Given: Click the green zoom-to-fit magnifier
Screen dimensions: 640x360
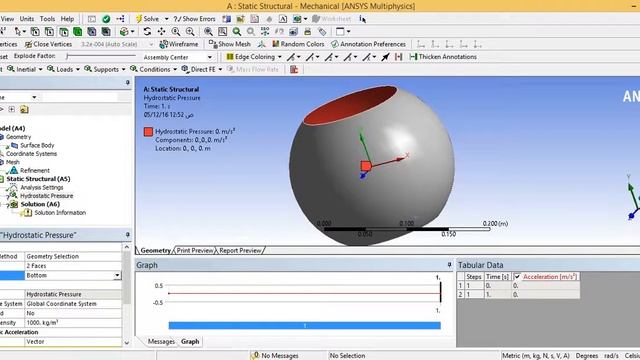Looking at the screenshot, I should click(x=237, y=31).
